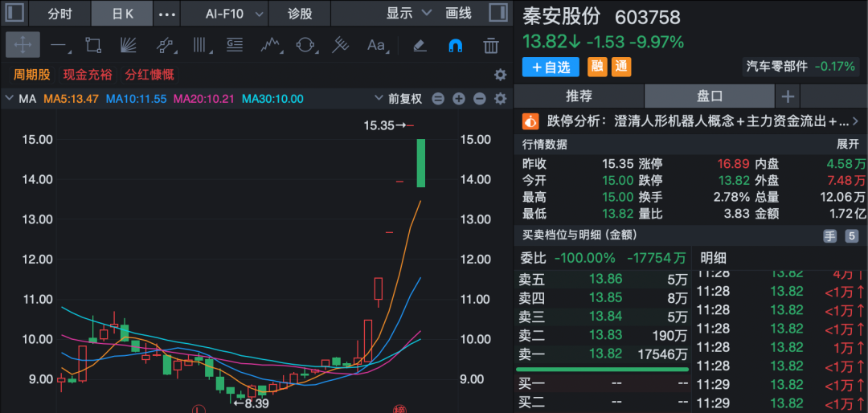Image resolution: width=868 pixels, height=413 pixels.
Task: Click the 融 margin trading badge
Action: pyautogui.click(x=596, y=67)
